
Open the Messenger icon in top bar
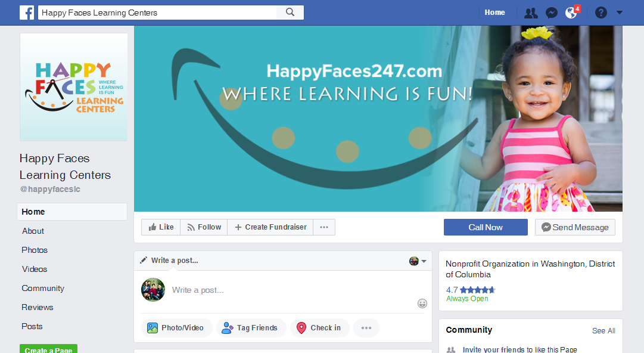[x=551, y=13]
